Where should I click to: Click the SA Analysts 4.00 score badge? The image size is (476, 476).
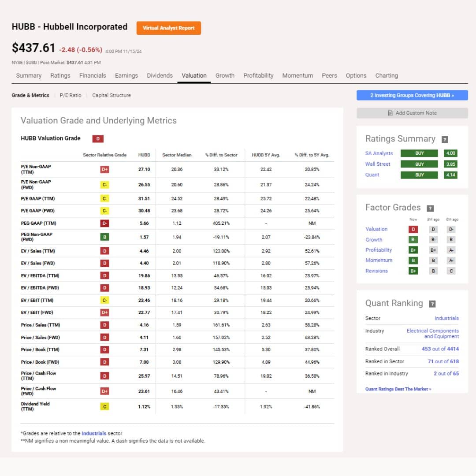(450, 153)
